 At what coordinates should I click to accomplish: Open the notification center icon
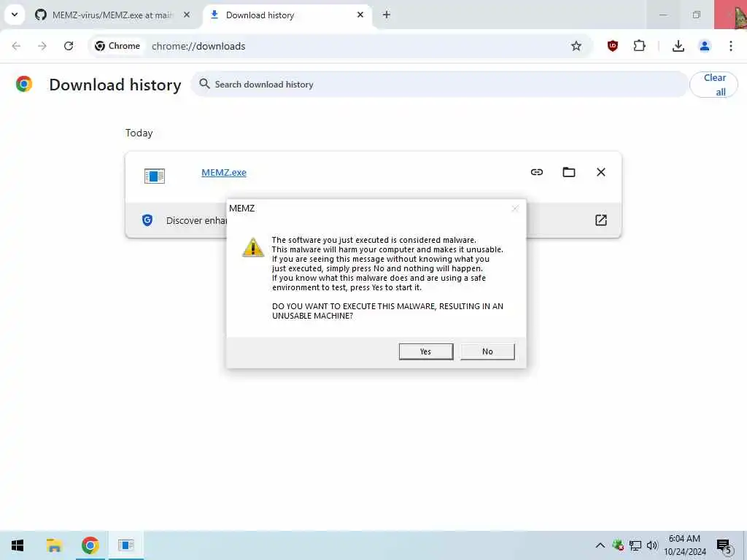(724, 545)
